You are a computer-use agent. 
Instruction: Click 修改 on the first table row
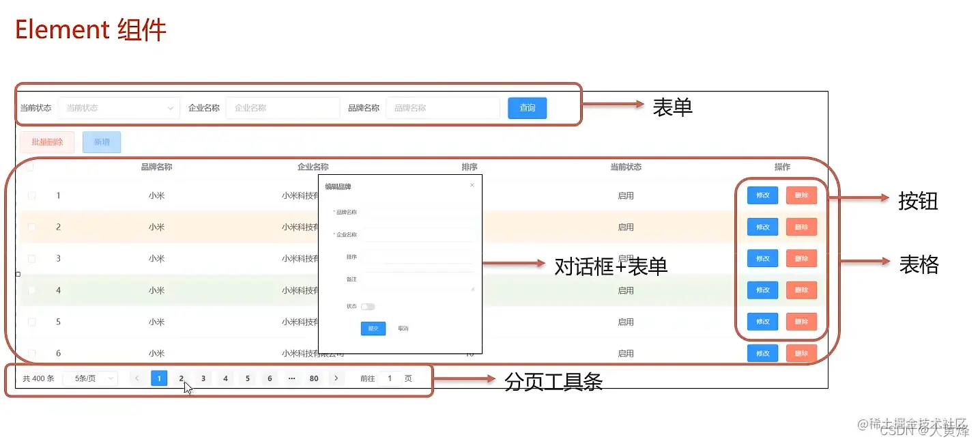(762, 195)
